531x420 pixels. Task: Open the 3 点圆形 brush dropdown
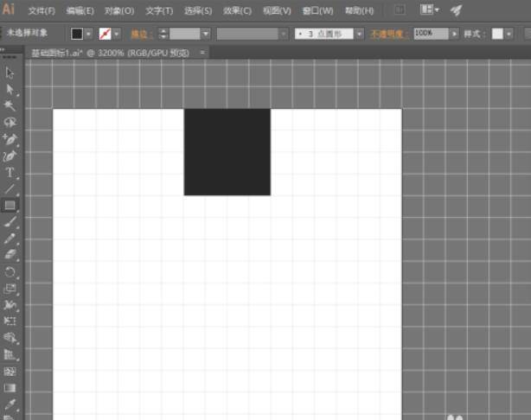point(360,34)
